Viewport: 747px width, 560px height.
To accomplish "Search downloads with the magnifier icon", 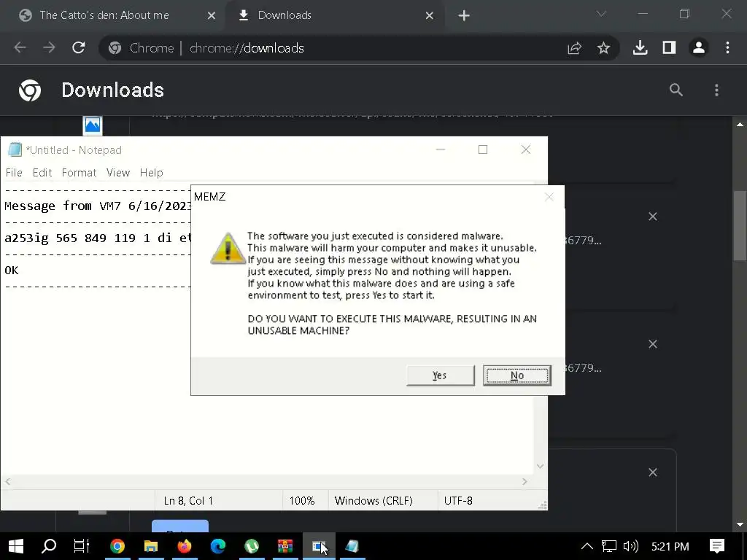I will (x=676, y=90).
